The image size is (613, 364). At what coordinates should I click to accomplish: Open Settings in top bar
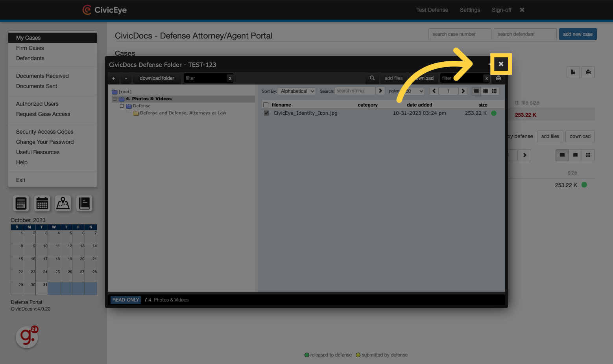coord(470,10)
